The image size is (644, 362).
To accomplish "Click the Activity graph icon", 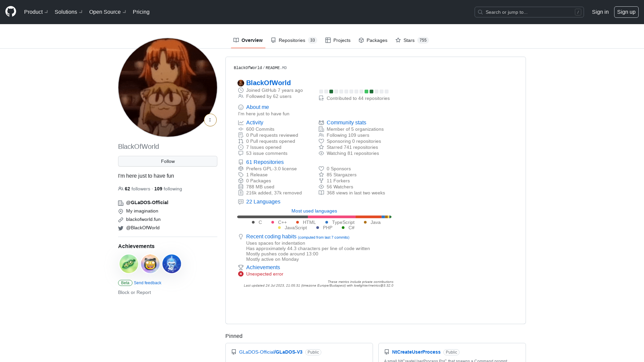I will click(241, 123).
